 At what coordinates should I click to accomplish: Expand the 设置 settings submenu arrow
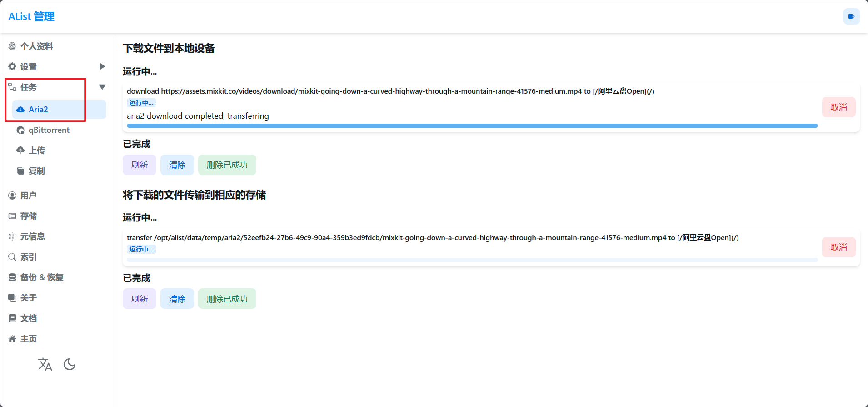(102, 66)
